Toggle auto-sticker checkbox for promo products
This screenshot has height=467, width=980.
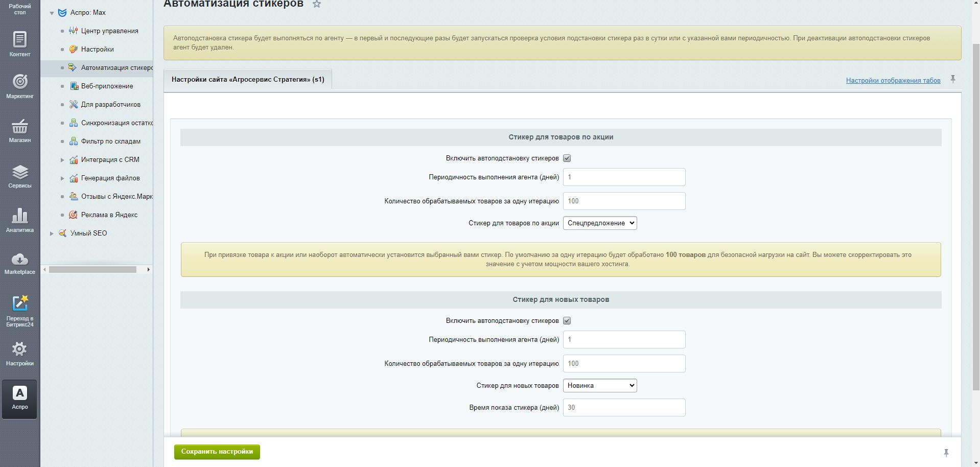point(567,158)
